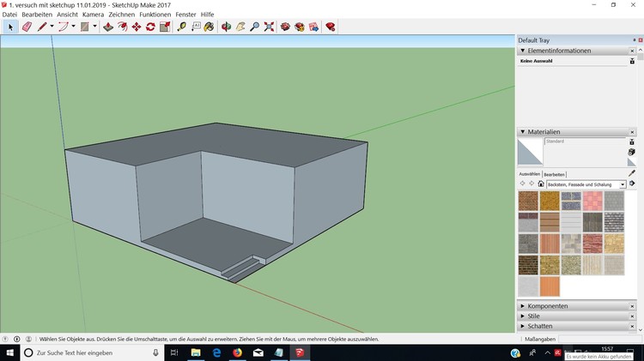Open the Funktionen menu
This screenshot has height=361, width=644.
coord(155,15)
